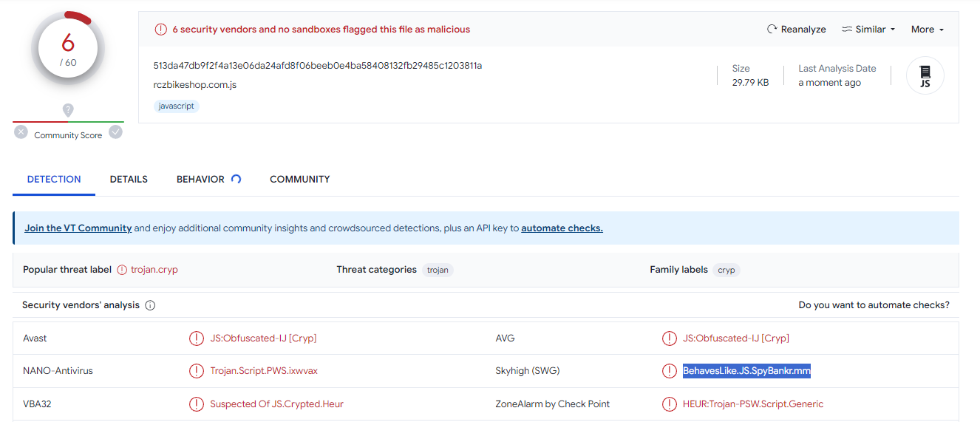This screenshot has width=980, height=422.
Task: Click the 6/60 detection score gauge
Action: [x=68, y=50]
